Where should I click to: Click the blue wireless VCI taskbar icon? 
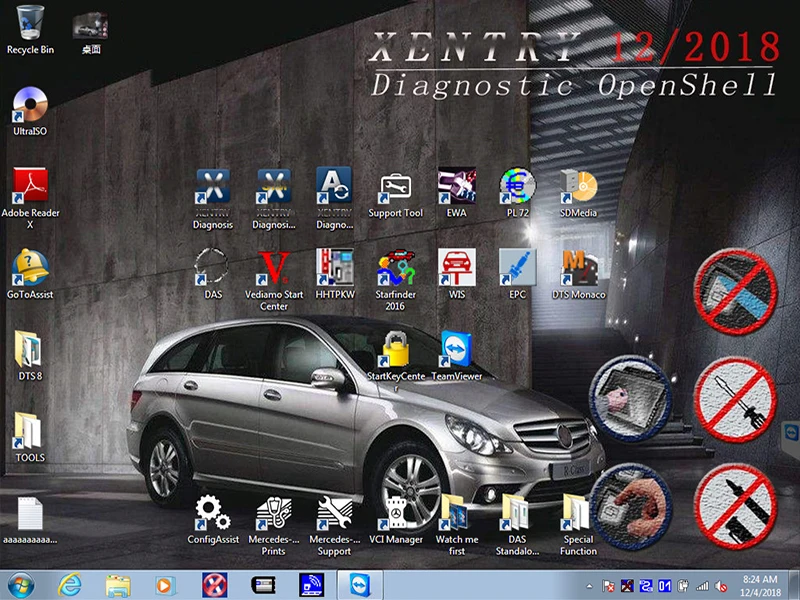pos(311,585)
